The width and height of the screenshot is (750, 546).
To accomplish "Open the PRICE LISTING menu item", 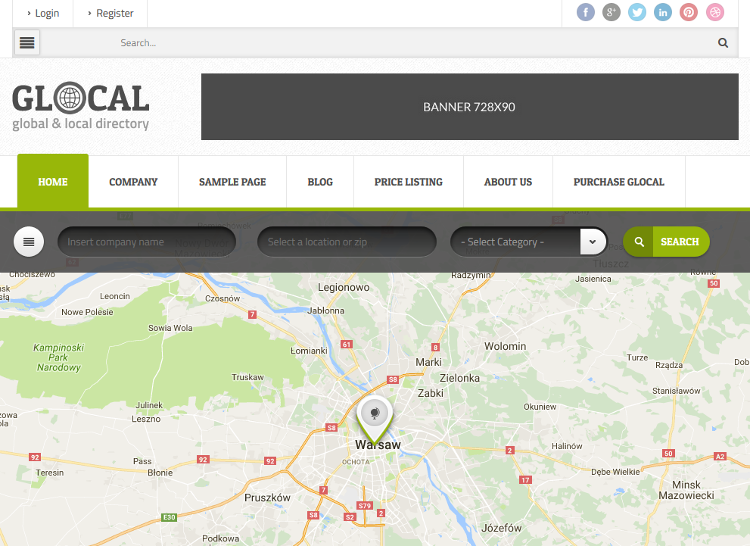I will 408,182.
